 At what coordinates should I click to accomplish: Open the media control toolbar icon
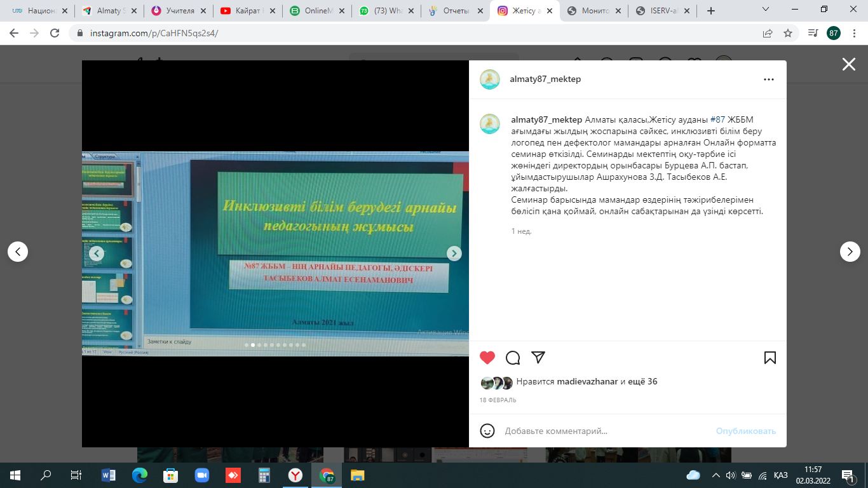point(813,33)
